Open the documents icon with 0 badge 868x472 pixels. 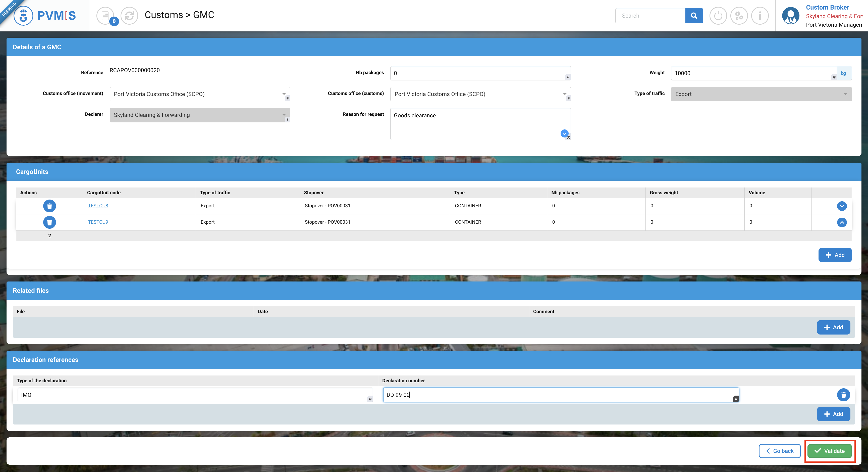coord(106,16)
